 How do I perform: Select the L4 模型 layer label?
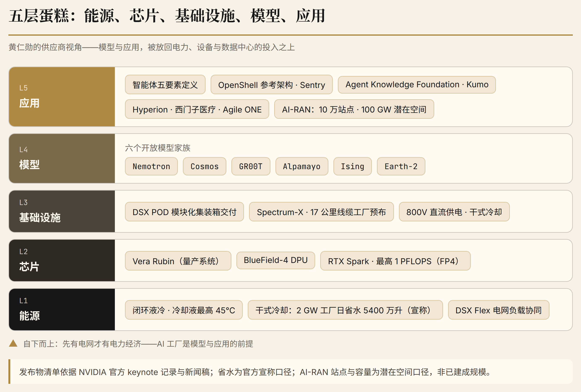pyautogui.click(x=62, y=158)
